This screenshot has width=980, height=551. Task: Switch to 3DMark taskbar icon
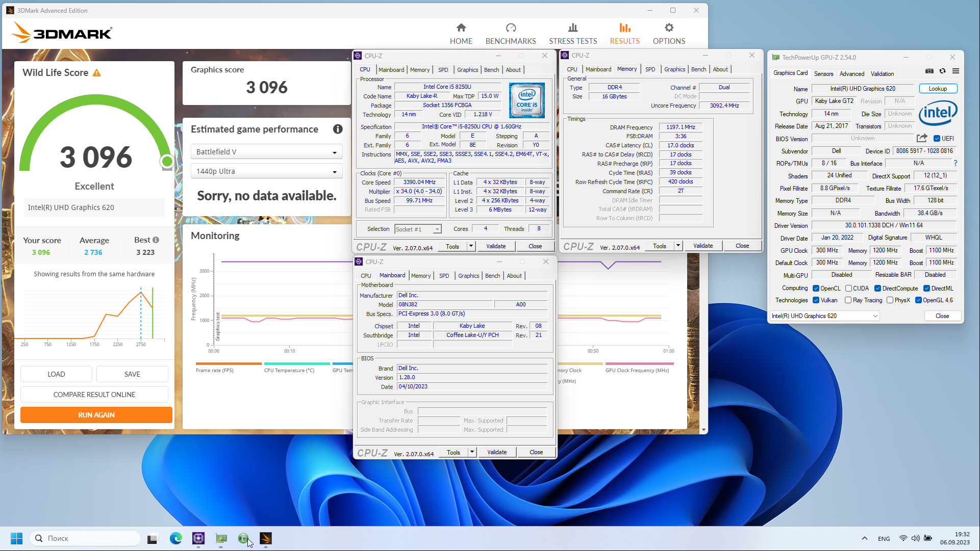pos(266,538)
